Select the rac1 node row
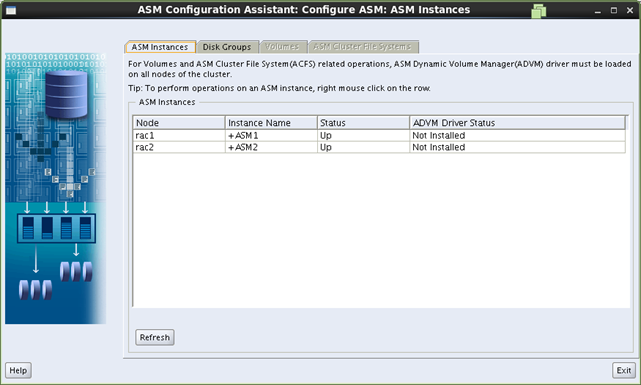The image size is (641, 385). 379,135
